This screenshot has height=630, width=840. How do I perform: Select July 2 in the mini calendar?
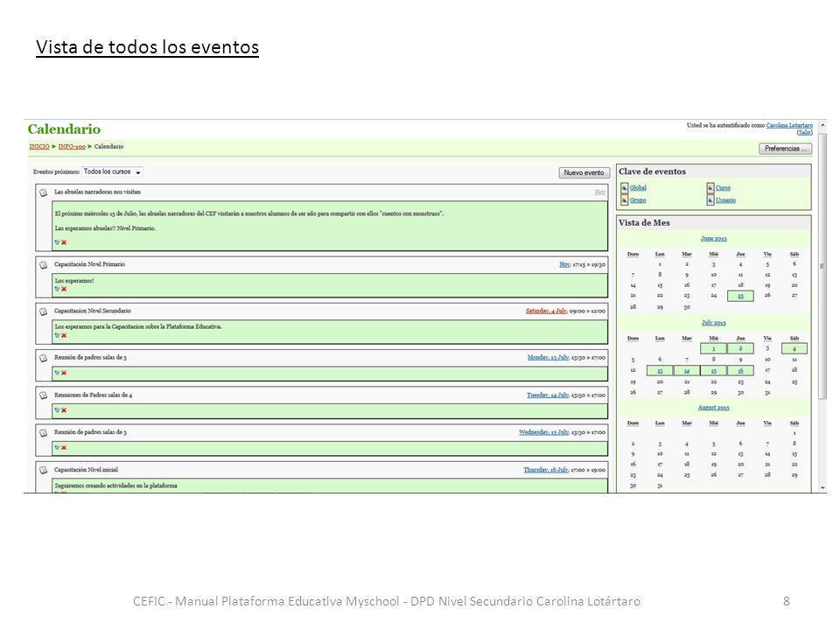[x=740, y=349]
